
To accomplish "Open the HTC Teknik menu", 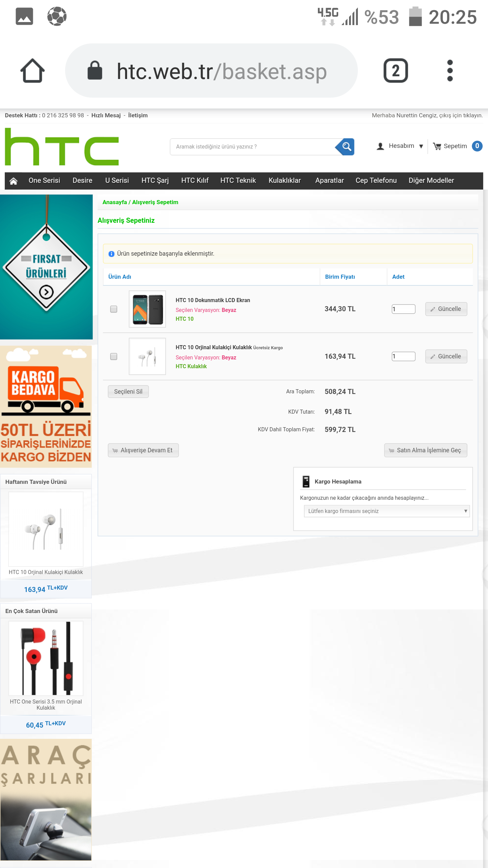I will click(238, 180).
